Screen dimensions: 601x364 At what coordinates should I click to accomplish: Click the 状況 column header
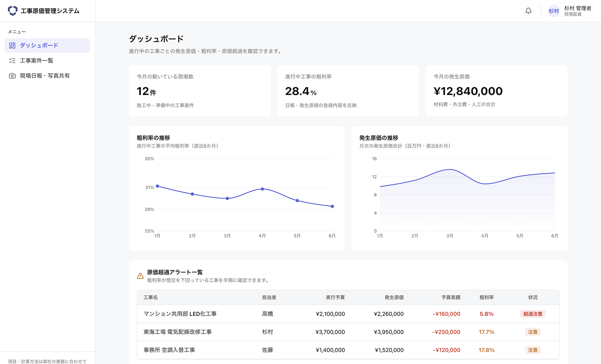coord(533,297)
